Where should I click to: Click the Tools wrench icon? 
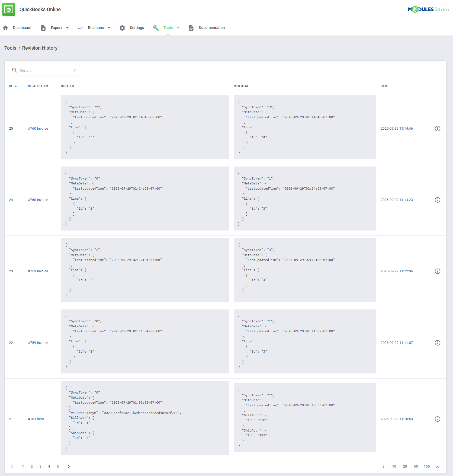(x=156, y=28)
